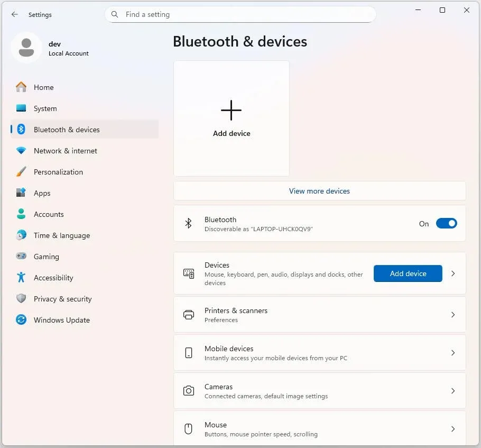Click Time & language label
The width and height of the screenshot is (481, 448).
click(62, 235)
